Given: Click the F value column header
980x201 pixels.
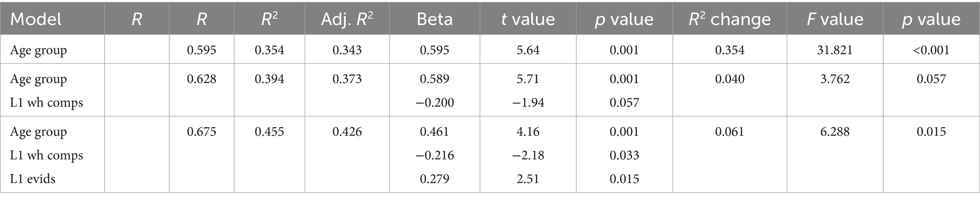Looking at the screenshot, I should click(835, 19).
